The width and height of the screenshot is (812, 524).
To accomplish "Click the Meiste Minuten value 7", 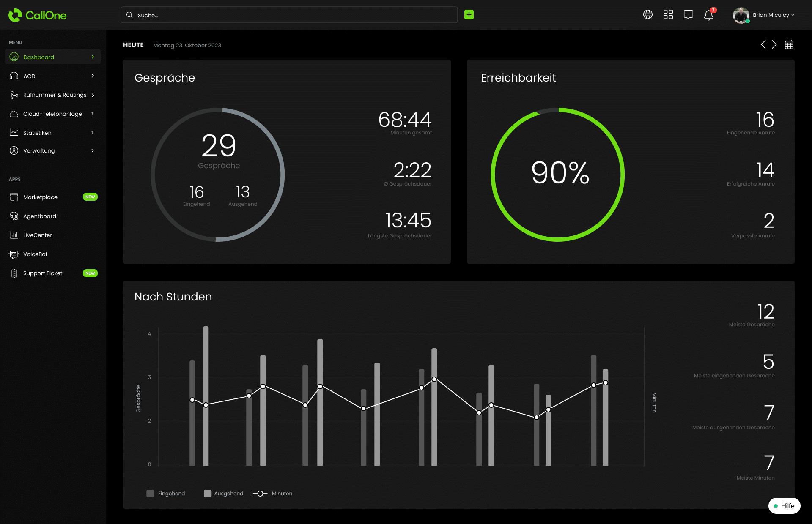I will (x=769, y=463).
